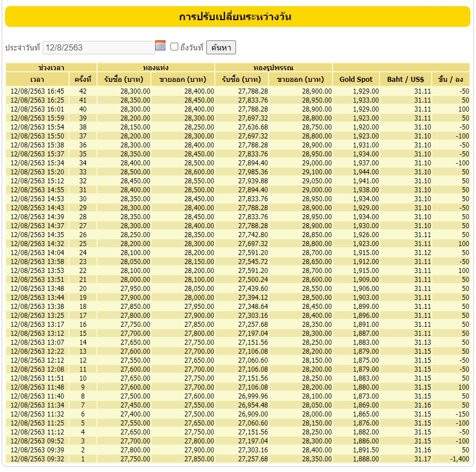Viewport: 476px width, 472px height.
Task: Click round number 33 cell
Action: 83,172
